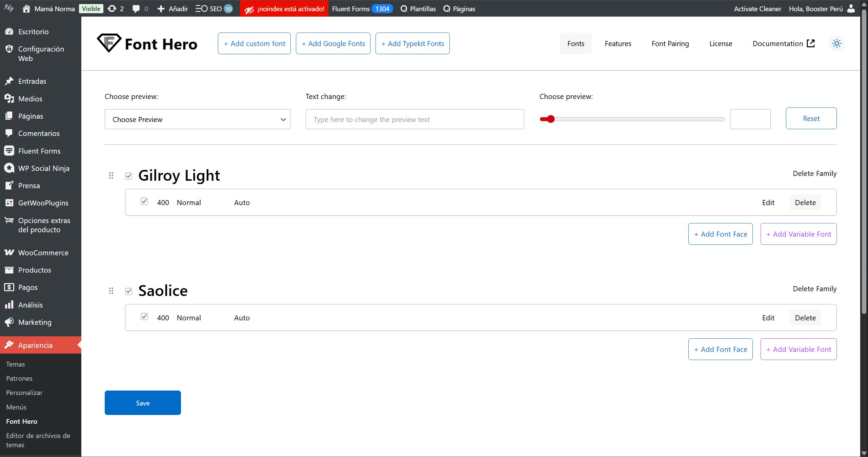Delete Saolice 400 font face
The width and height of the screenshot is (868, 457).
[x=805, y=318]
